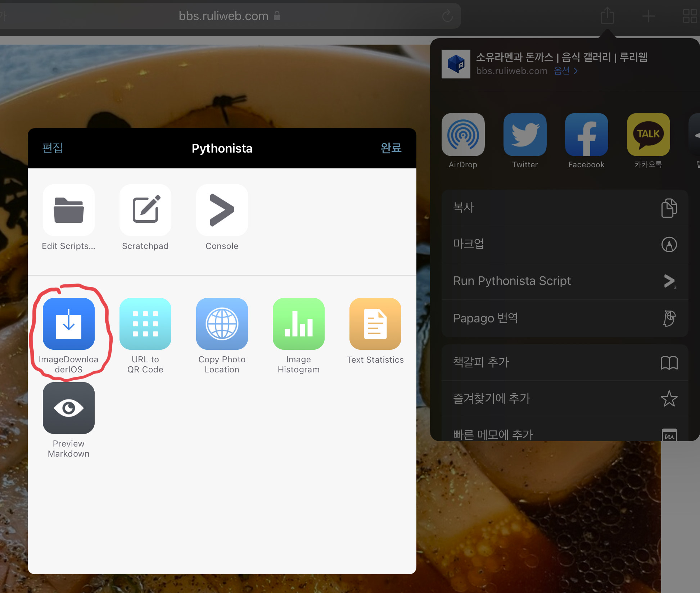Share the page to Twitter

525,135
